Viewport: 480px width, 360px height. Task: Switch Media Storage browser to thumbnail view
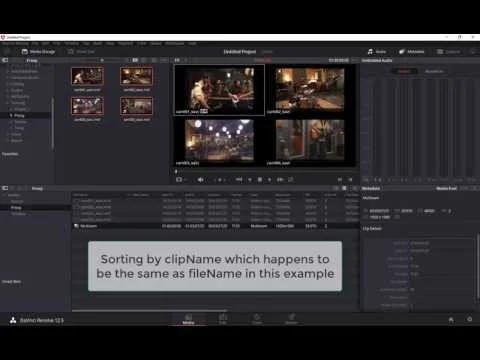[135, 60]
